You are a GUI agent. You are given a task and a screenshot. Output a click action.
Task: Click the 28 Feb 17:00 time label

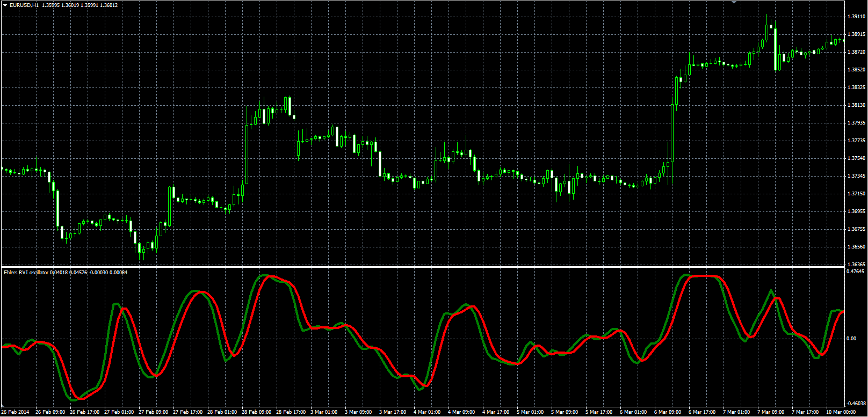coord(291,412)
